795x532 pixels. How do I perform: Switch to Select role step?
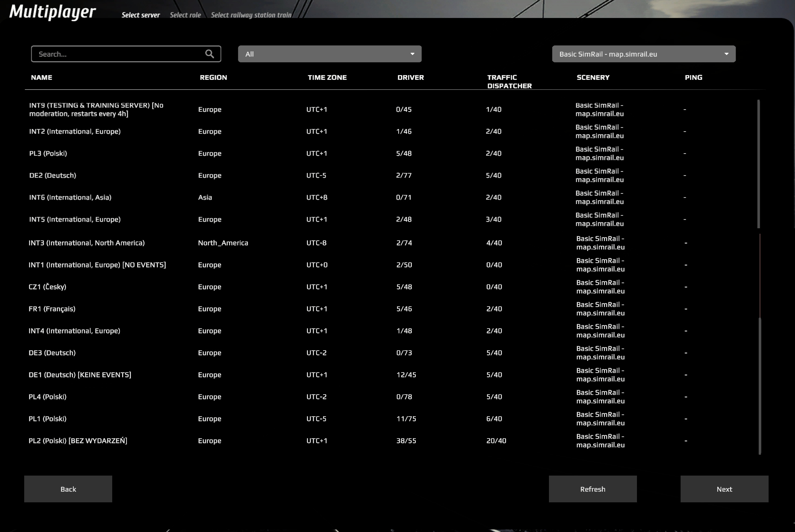pyautogui.click(x=185, y=15)
